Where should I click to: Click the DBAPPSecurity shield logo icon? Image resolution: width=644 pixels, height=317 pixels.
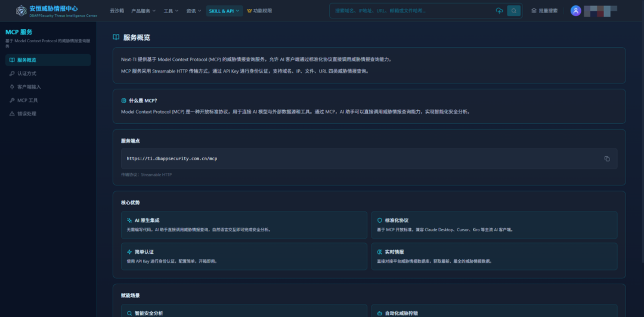21,11
